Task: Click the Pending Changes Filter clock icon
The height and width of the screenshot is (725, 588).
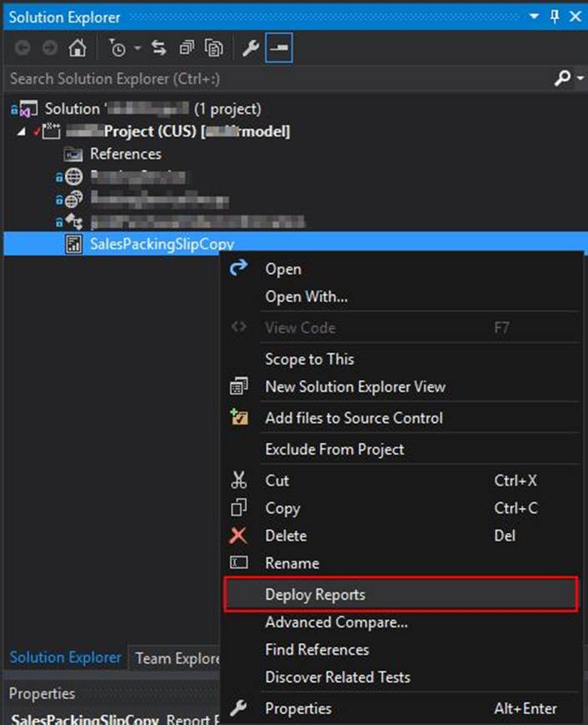Action: click(118, 48)
